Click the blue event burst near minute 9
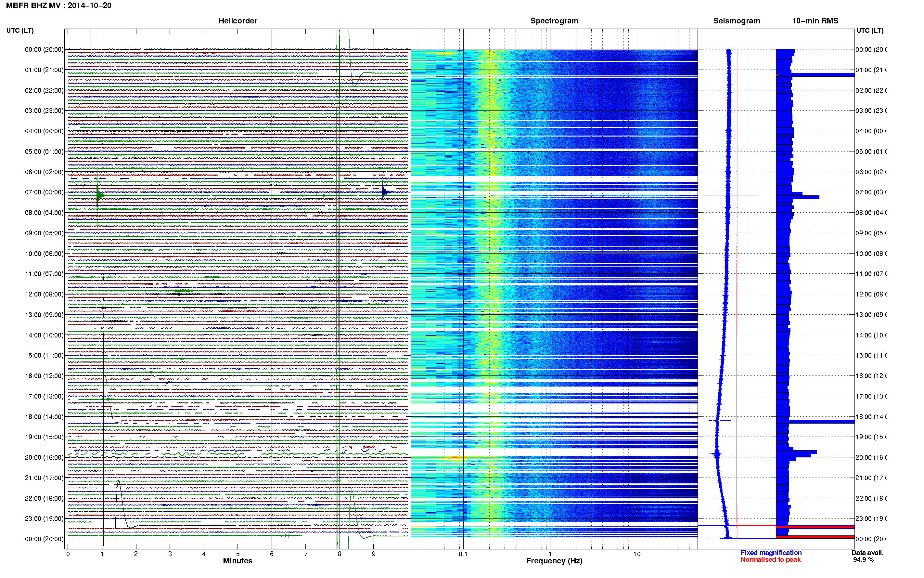 click(x=384, y=192)
